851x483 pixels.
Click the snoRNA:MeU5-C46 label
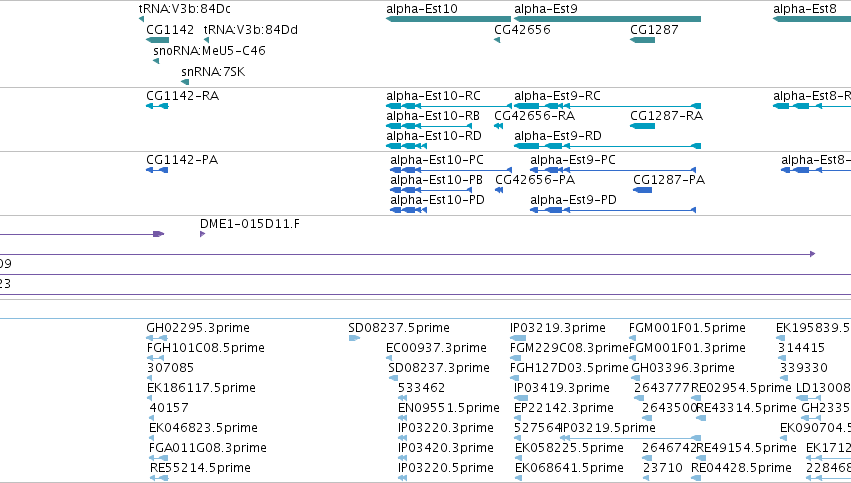[209, 51]
